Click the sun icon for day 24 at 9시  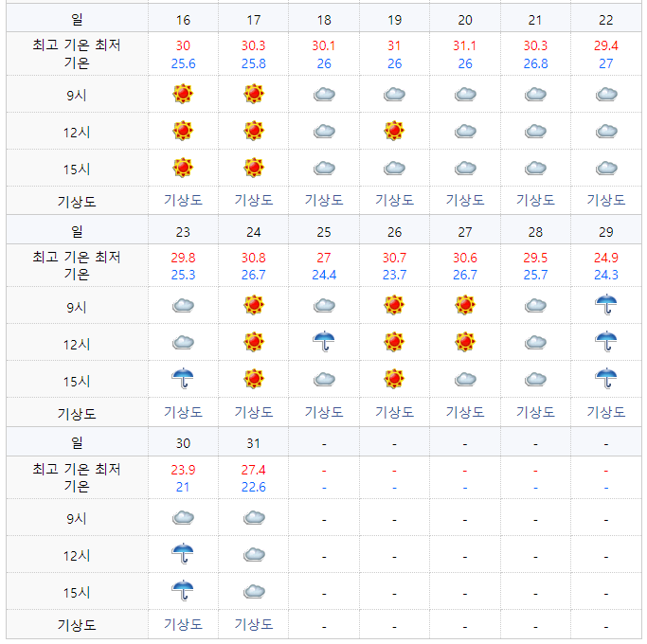click(253, 305)
